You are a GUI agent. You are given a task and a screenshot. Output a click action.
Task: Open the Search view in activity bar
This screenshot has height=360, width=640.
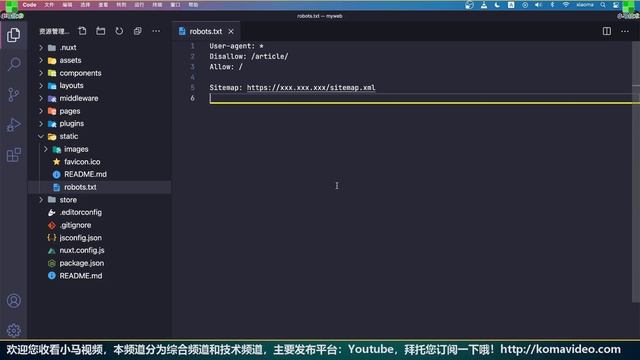(x=13, y=64)
